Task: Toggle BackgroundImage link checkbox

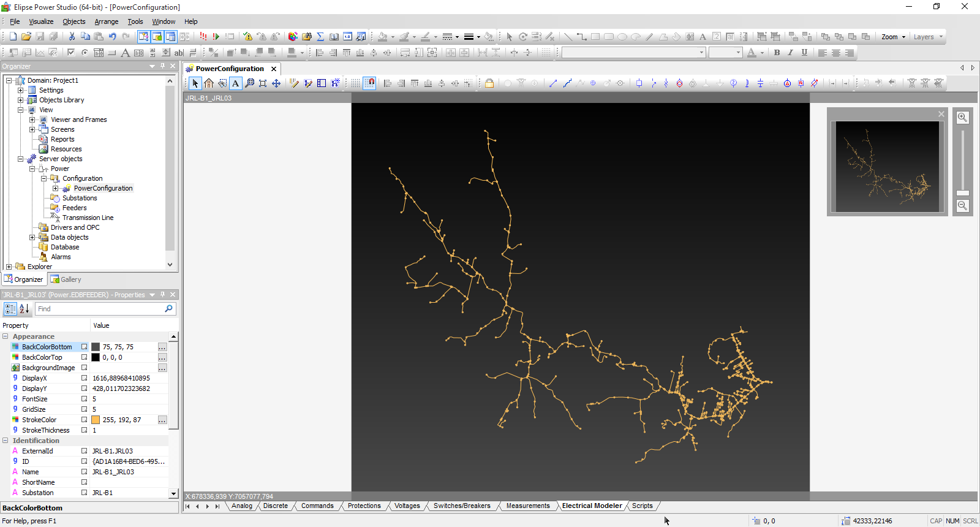Action: [85, 368]
